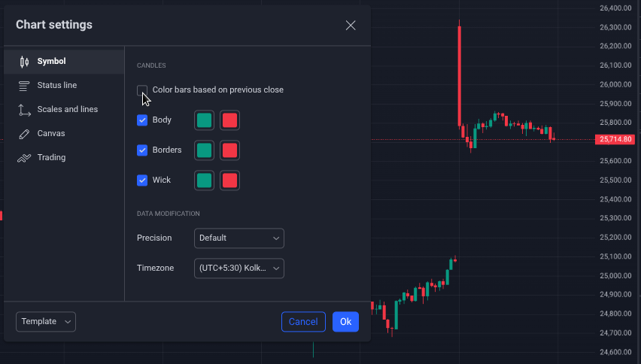Close the Chart settings dialog
The width and height of the screenshot is (641, 364).
pyautogui.click(x=351, y=25)
